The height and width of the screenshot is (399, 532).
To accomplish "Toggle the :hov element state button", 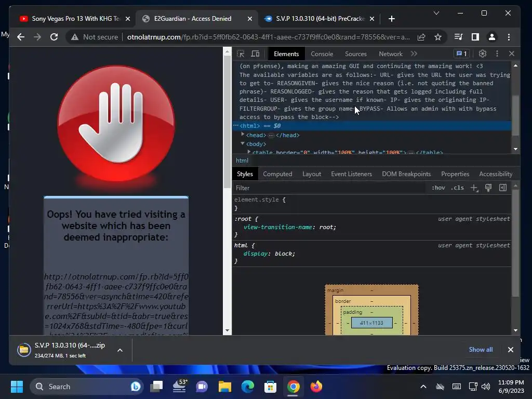I will (x=438, y=188).
